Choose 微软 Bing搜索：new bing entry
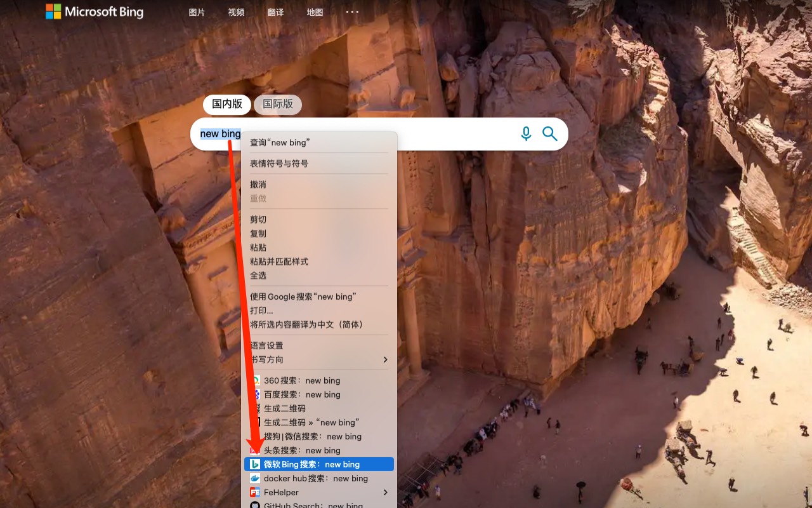The image size is (812, 508). click(x=319, y=464)
